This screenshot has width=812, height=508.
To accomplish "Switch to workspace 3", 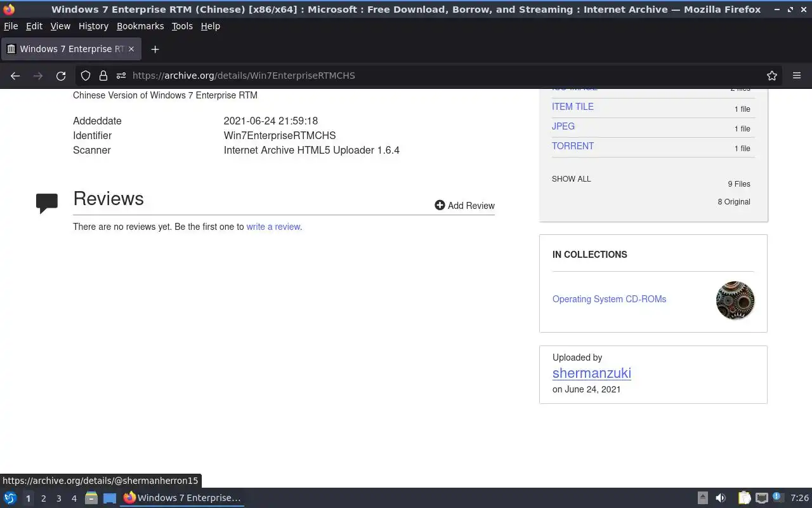I will coord(58,498).
